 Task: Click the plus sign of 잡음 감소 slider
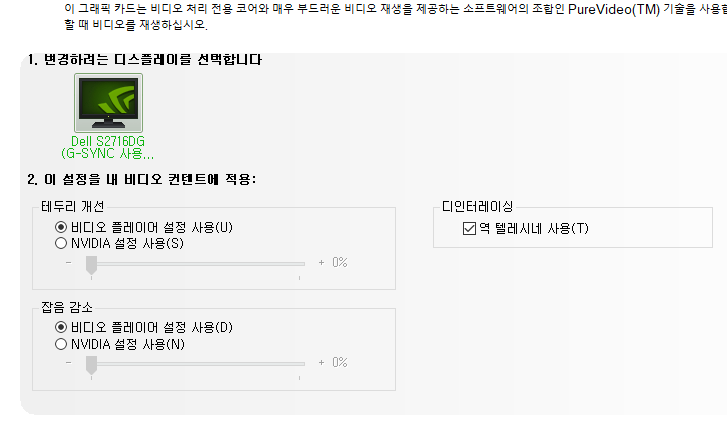click(321, 362)
